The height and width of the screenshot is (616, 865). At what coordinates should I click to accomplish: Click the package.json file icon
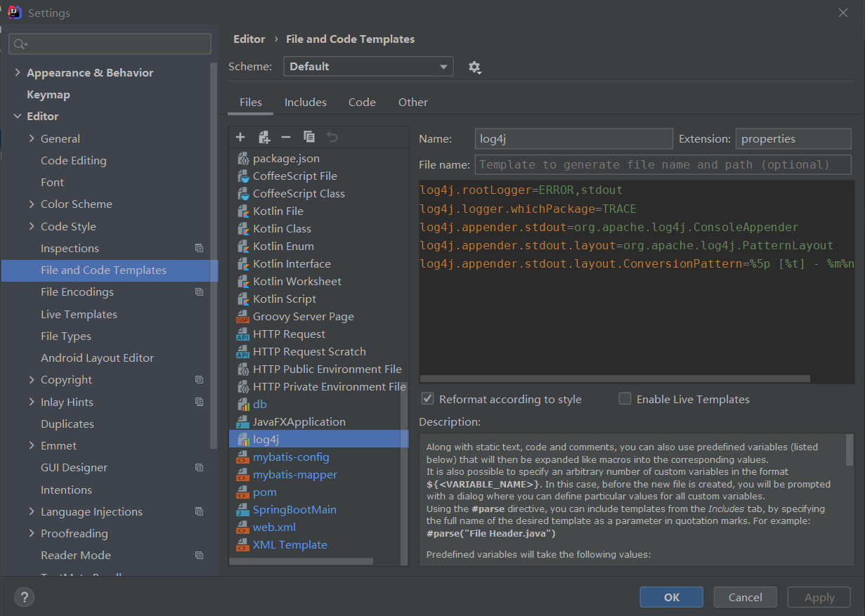point(242,159)
